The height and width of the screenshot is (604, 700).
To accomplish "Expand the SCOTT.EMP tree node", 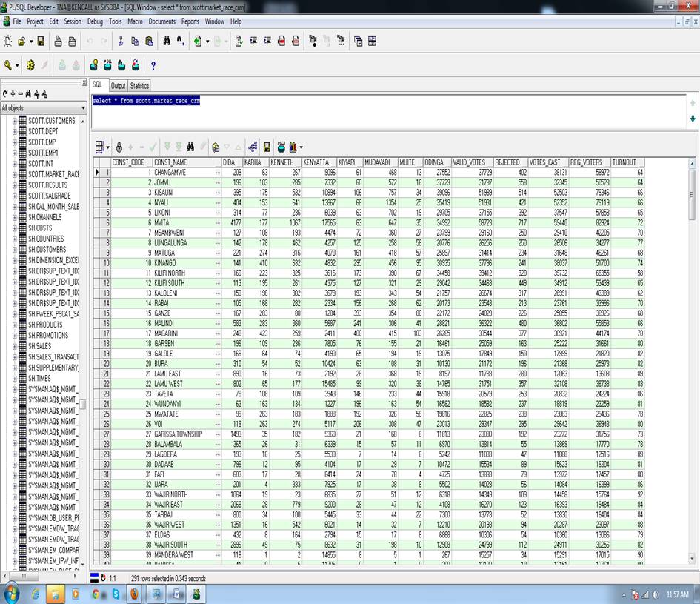I will pos(14,142).
